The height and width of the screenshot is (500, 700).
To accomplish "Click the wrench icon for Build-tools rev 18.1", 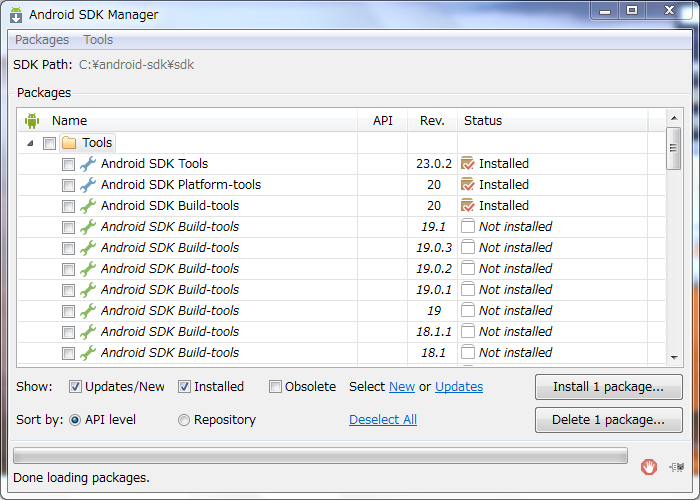I will 88,353.
